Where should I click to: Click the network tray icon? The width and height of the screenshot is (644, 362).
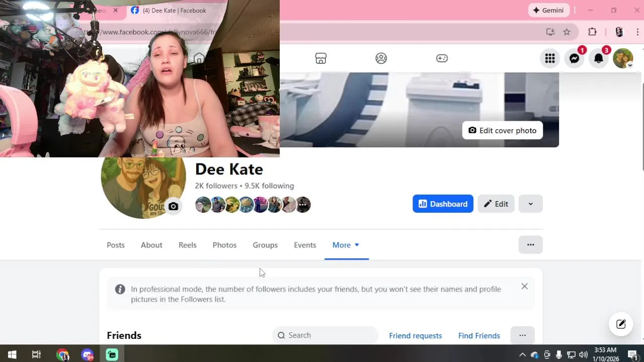point(571,355)
